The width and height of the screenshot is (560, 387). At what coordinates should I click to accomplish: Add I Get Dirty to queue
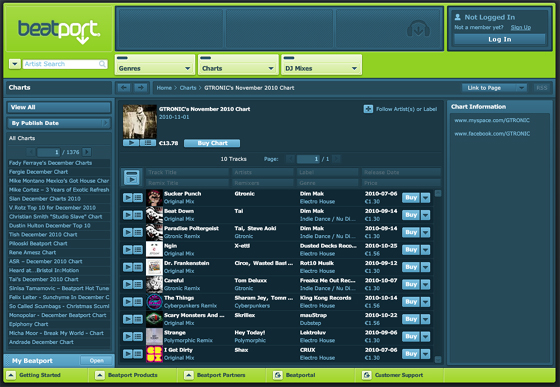pos(138,354)
